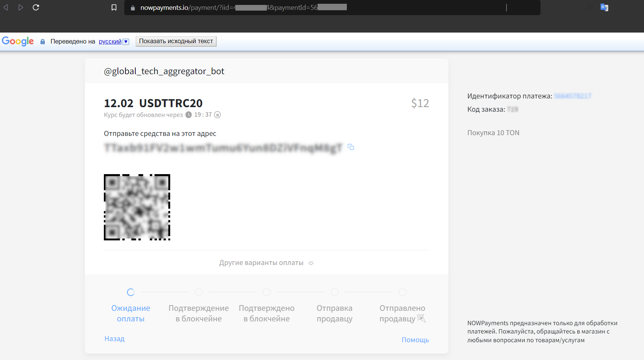
Task: Open the Google Translate extension icon
Action: (604, 7)
